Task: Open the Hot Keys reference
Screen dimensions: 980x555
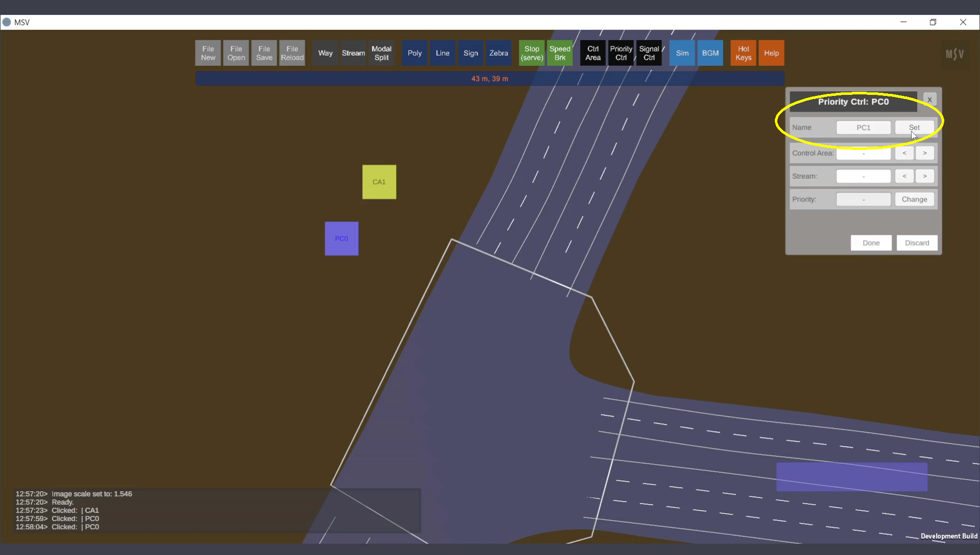Action: point(743,53)
